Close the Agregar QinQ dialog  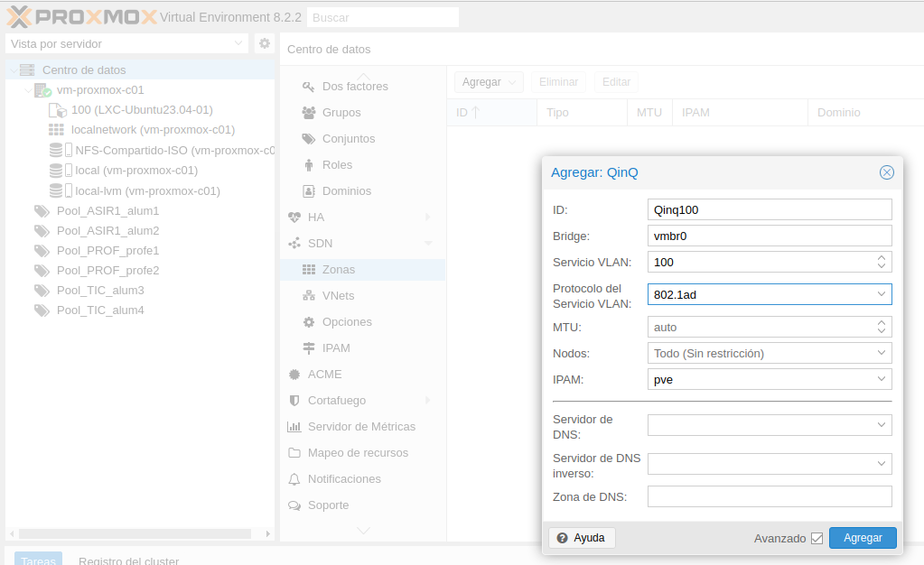(886, 172)
